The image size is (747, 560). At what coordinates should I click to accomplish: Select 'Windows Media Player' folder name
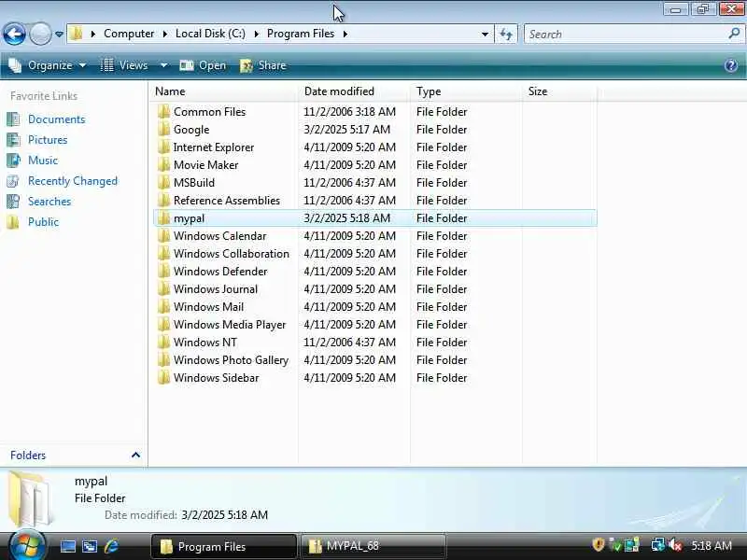230,325
